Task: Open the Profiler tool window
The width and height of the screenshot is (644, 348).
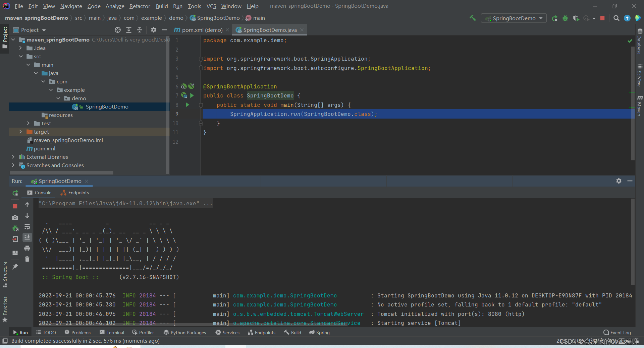Action: (143, 333)
